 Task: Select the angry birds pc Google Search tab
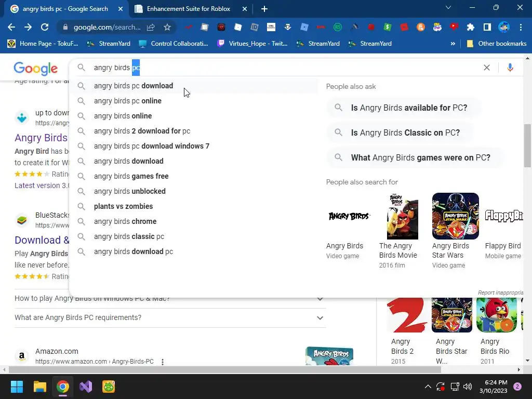tap(65, 9)
